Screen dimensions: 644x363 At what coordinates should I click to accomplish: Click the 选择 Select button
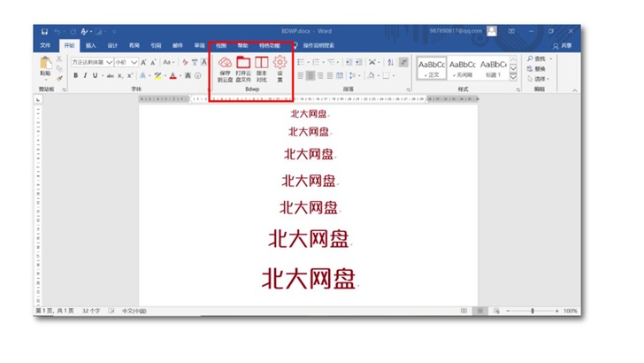point(538,79)
